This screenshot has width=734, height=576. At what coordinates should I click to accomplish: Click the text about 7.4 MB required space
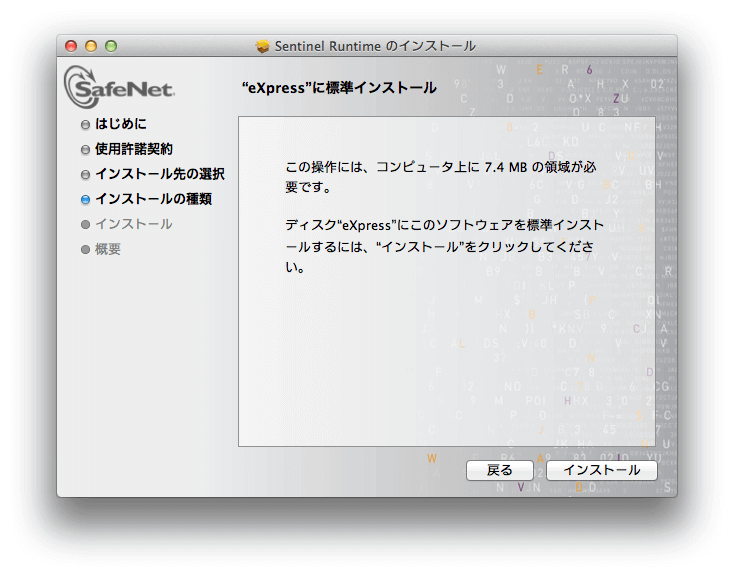pyautogui.click(x=440, y=177)
